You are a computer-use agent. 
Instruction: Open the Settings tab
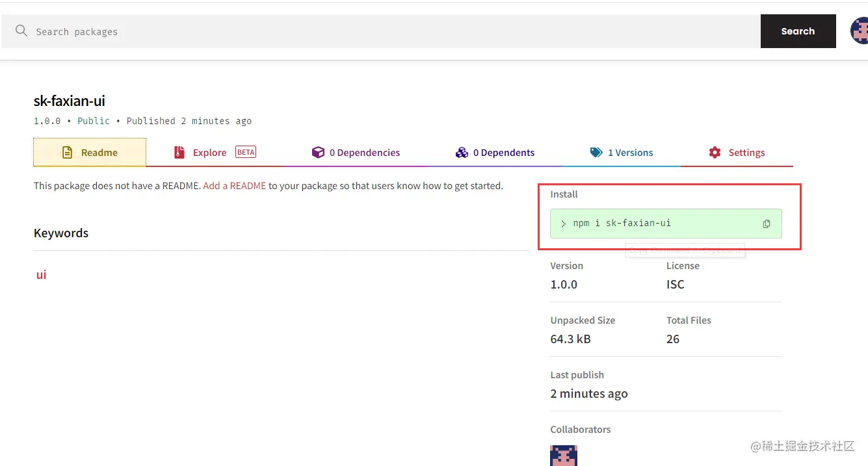pos(737,152)
